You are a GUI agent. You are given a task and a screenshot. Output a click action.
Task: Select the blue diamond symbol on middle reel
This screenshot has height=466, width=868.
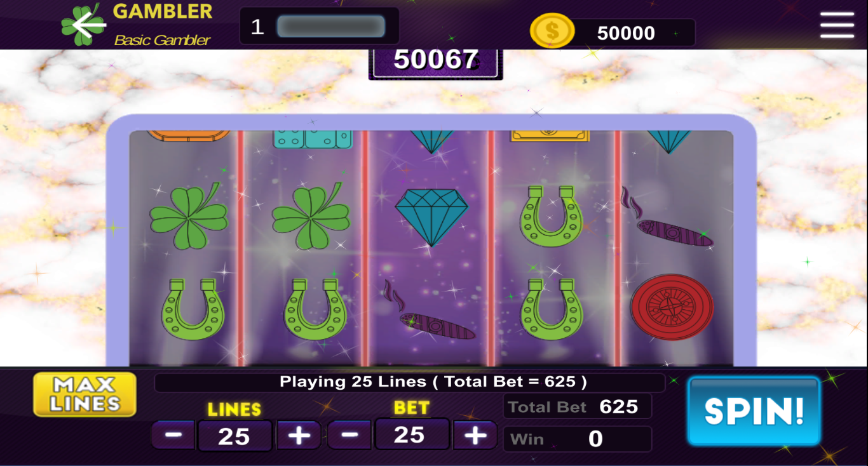click(x=431, y=217)
